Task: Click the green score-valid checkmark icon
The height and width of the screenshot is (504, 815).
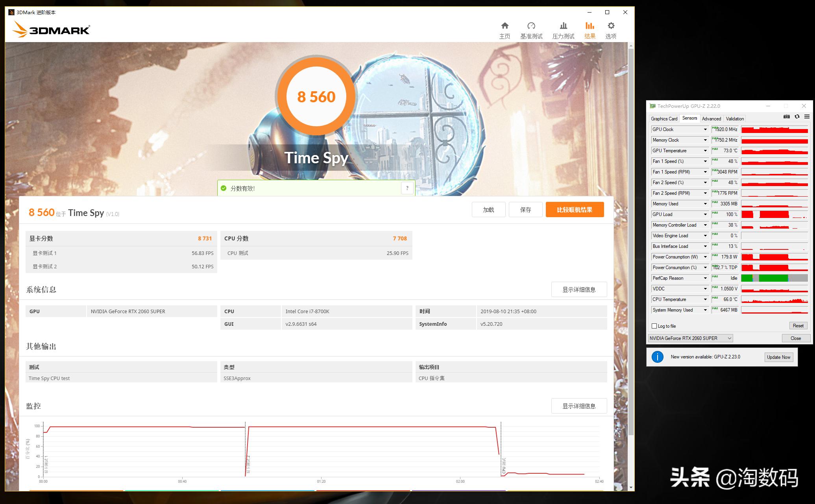Action: [224, 188]
